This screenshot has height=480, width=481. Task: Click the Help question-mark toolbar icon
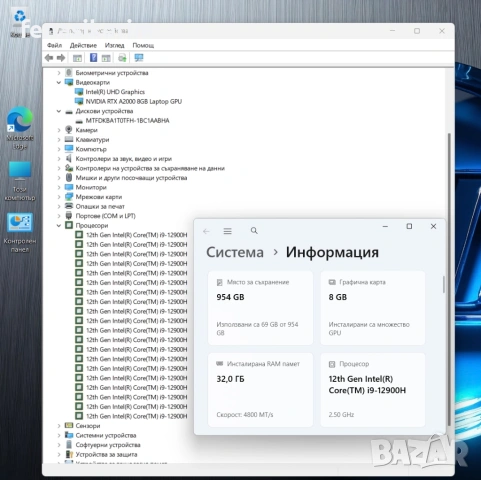(x=93, y=58)
